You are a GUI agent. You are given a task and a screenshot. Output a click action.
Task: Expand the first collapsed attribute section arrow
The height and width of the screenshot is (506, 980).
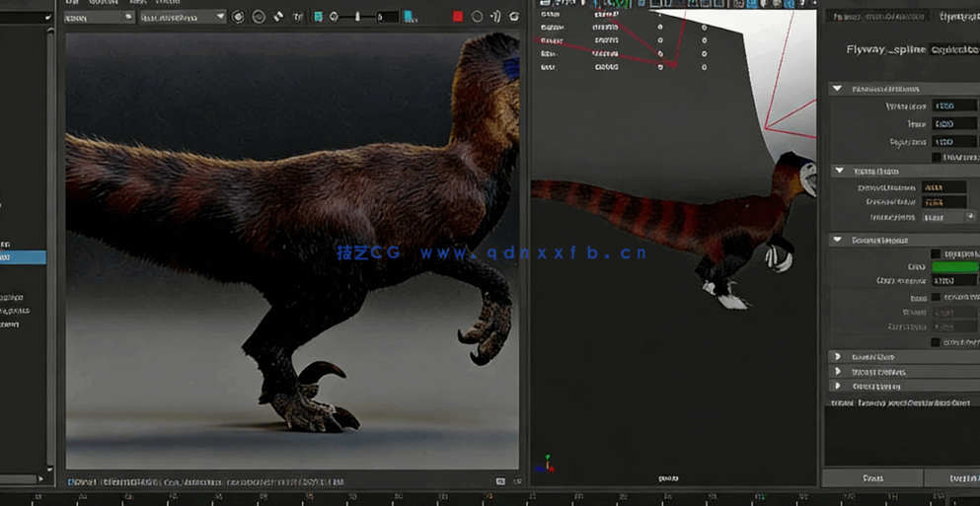point(837,357)
